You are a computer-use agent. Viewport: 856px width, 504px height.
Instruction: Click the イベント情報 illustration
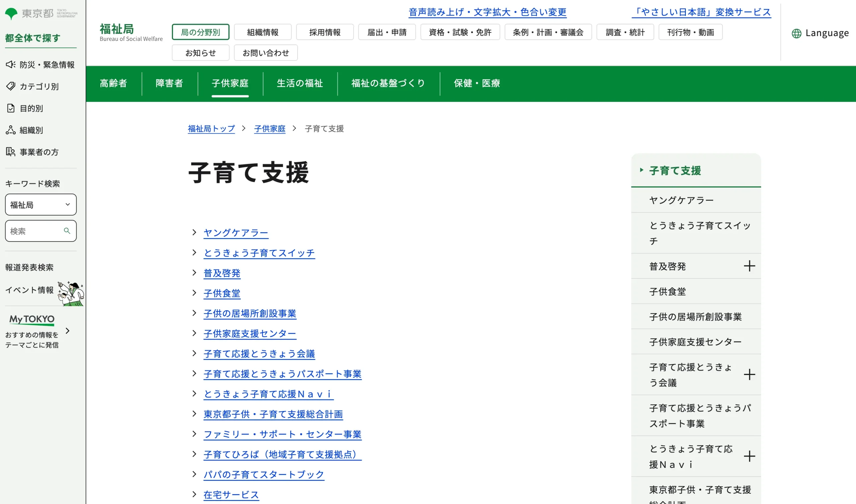70,294
